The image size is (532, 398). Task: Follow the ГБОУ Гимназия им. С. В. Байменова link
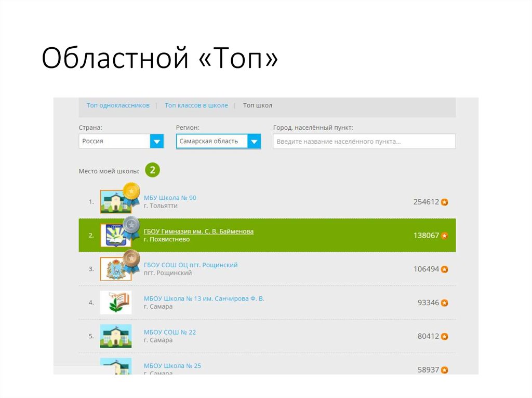point(199,231)
